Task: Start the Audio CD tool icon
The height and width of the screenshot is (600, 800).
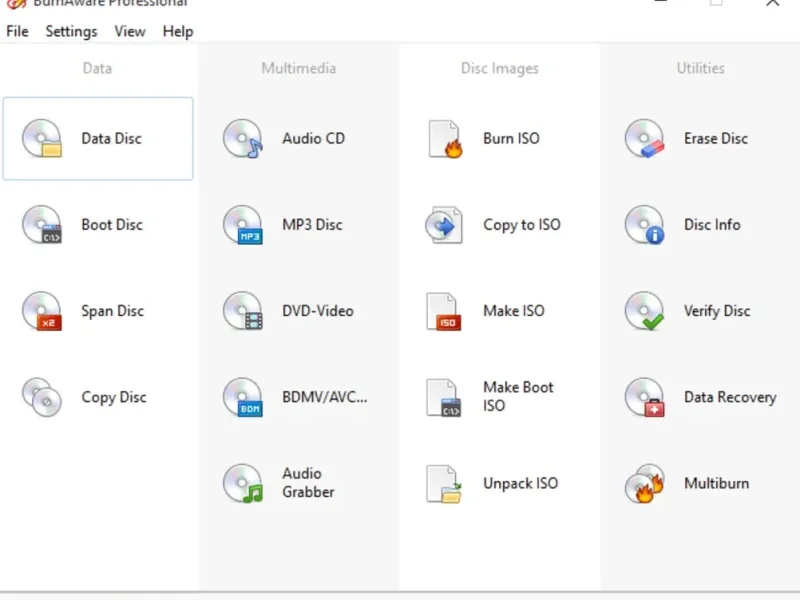Action: pos(243,139)
